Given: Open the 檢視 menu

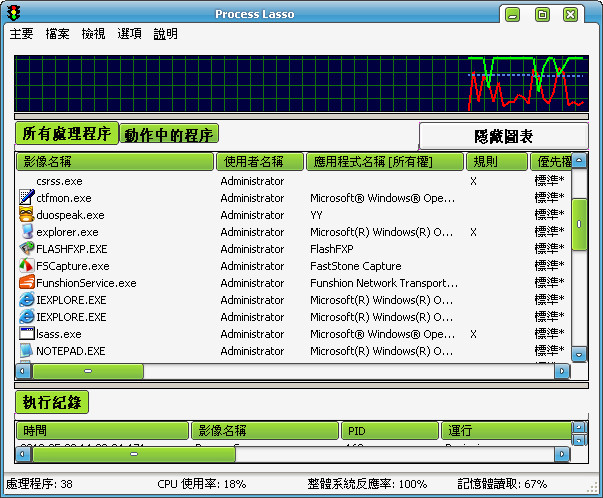Looking at the screenshot, I should click(93, 34).
